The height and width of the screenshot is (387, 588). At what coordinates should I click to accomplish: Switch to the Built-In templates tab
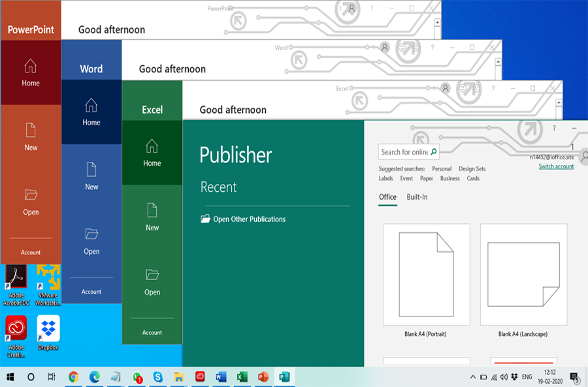(x=417, y=197)
